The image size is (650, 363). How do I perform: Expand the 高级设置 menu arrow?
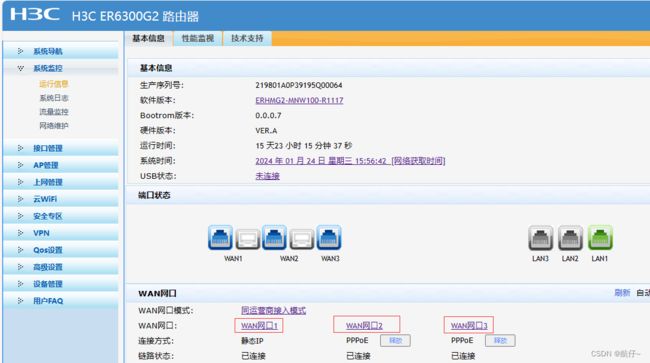click(20, 267)
